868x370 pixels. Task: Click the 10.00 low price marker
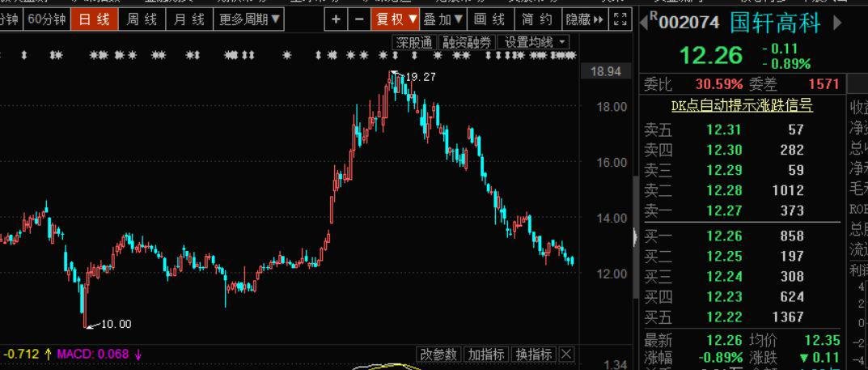(x=116, y=324)
